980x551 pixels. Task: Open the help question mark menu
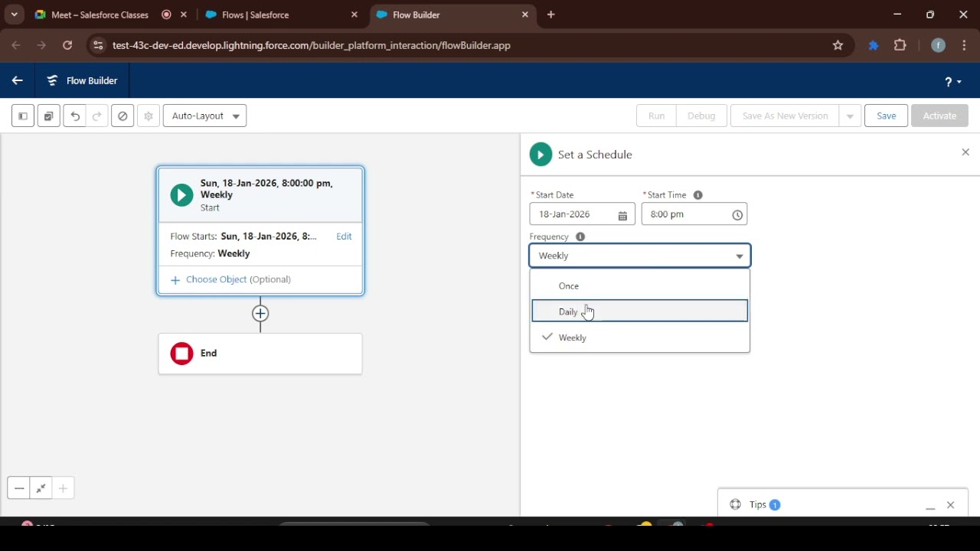953,82
